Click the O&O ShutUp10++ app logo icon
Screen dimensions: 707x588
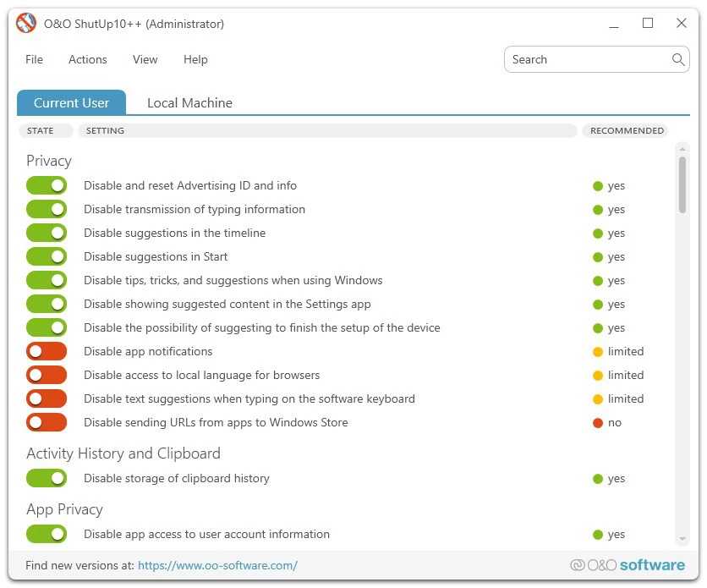(x=26, y=23)
